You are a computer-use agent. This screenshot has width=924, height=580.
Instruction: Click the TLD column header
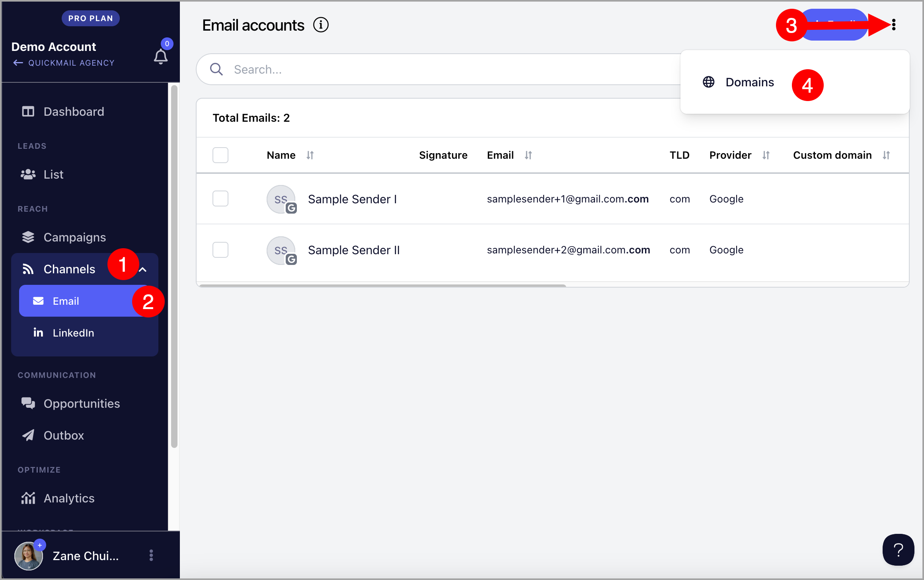pos(679,155)
